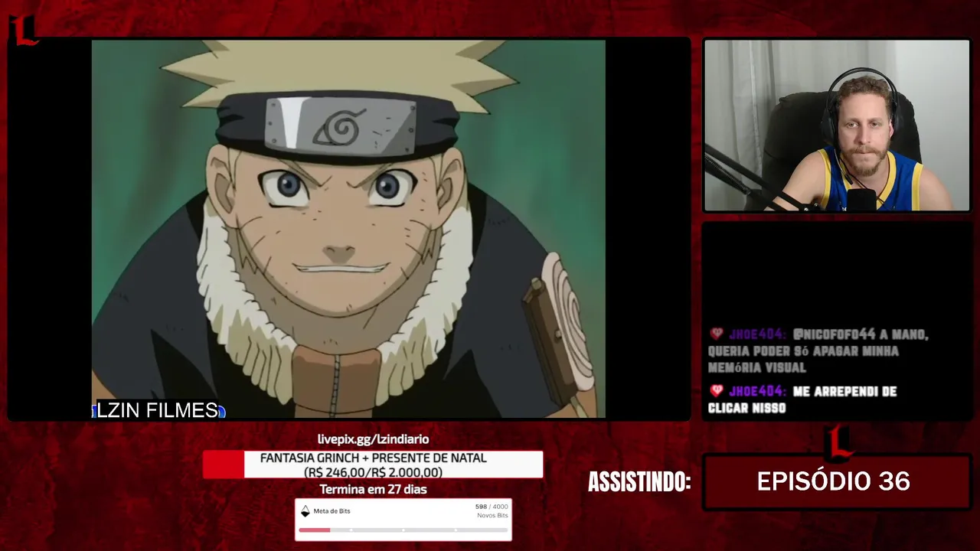The height and width of the screenshot is (551, 980).
Task: Click the red L logo above episode box
Action: 839,444
